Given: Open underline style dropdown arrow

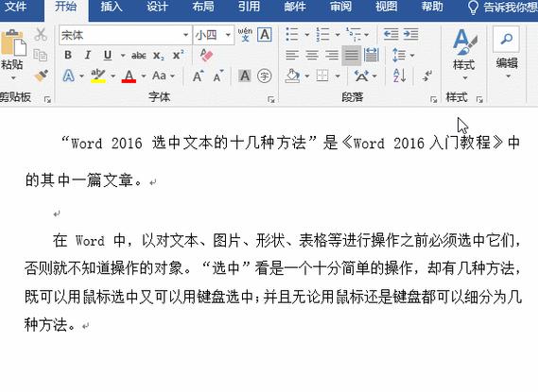Looking at the screenshot, I should point(123,55).
